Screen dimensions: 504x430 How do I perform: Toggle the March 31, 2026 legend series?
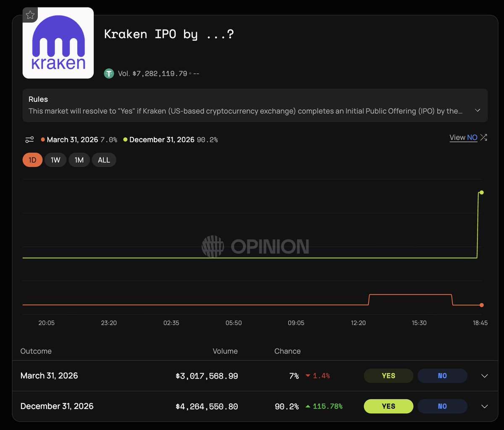[x=79, y=140]
